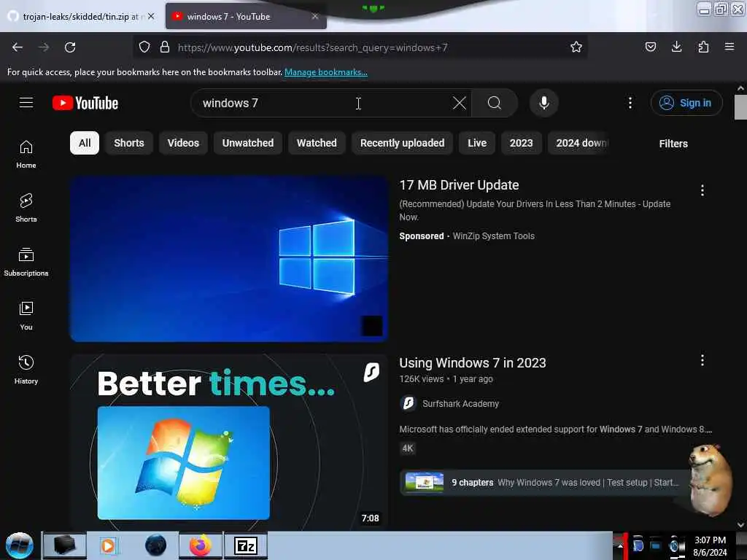The image size is (747, 560).
Task: Select the Shorts filter chip
Action: click(128, 143)
